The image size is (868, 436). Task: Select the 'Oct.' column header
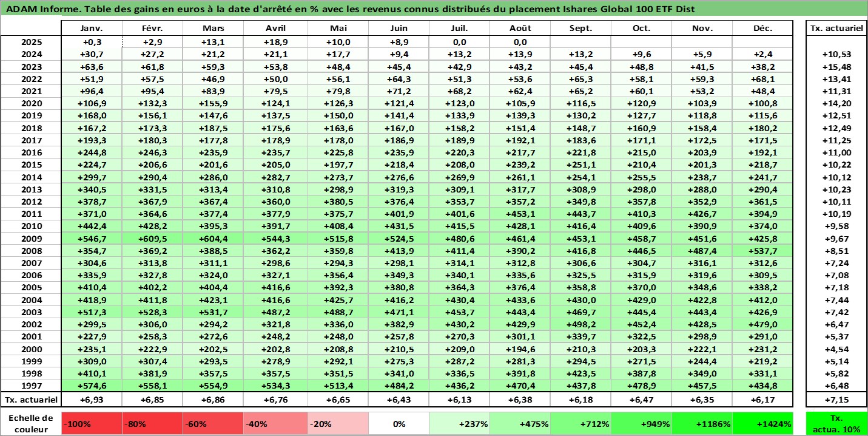641,29
